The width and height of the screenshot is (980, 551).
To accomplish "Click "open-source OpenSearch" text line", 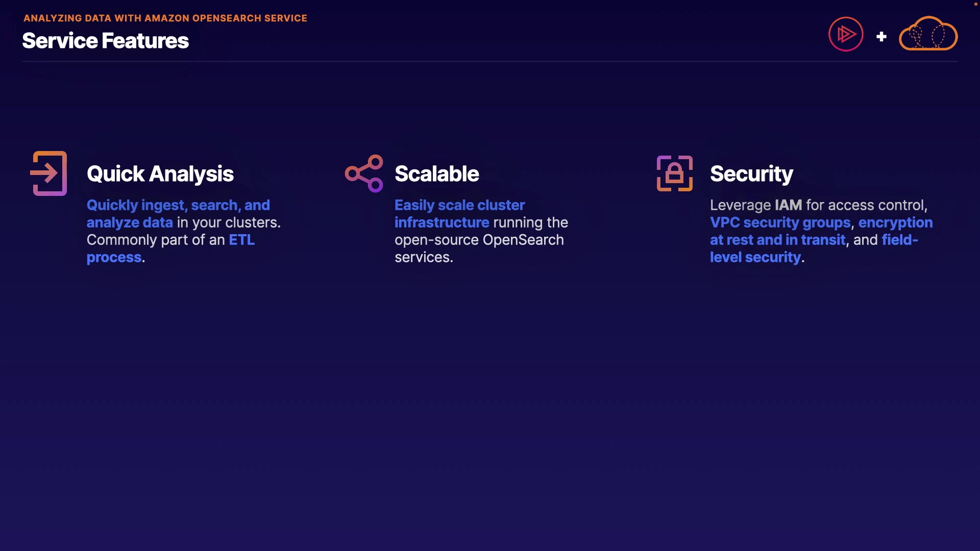I will coord(479,240).
